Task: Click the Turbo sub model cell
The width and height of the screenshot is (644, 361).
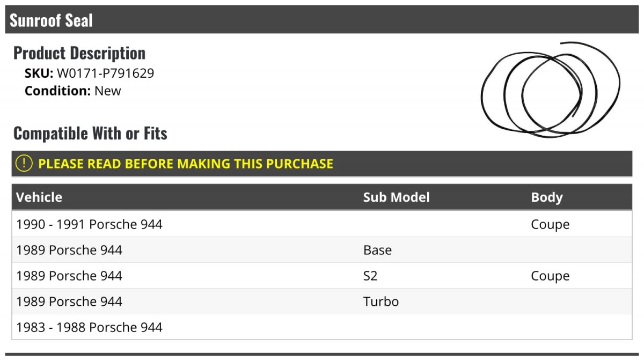Action: point(381,301)
